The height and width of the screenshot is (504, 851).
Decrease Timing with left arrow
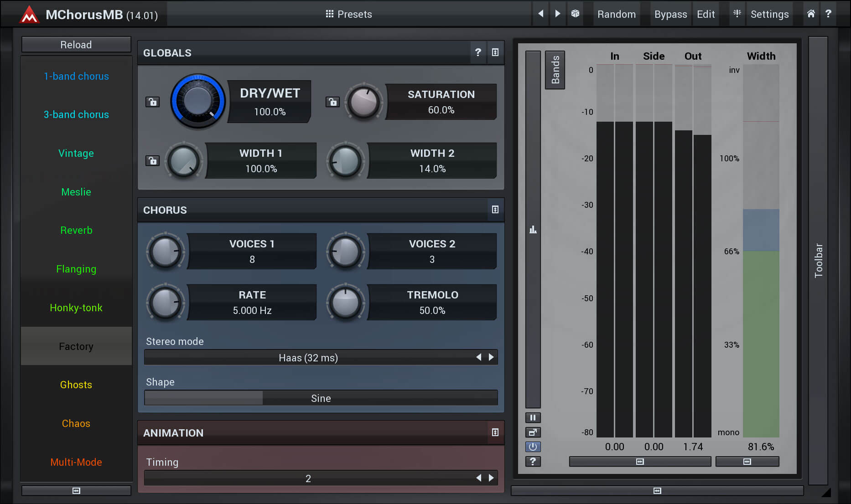(x=479, y=478)
